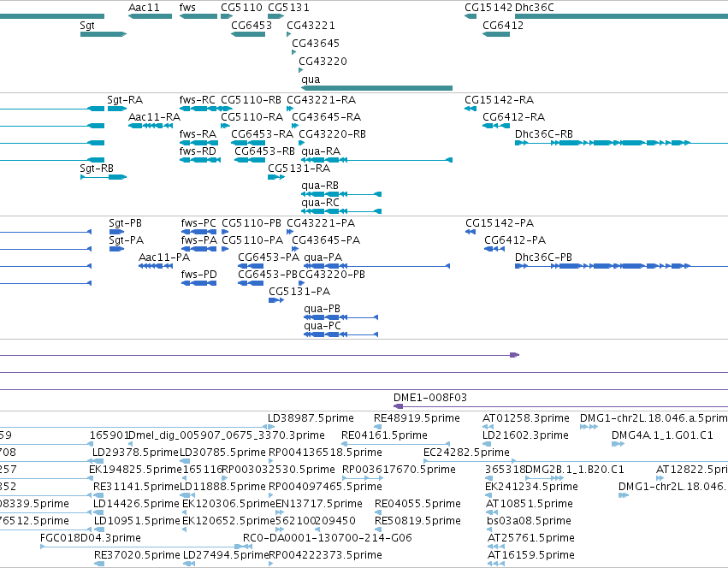Click the CG43221 gene label

(311, 26)
